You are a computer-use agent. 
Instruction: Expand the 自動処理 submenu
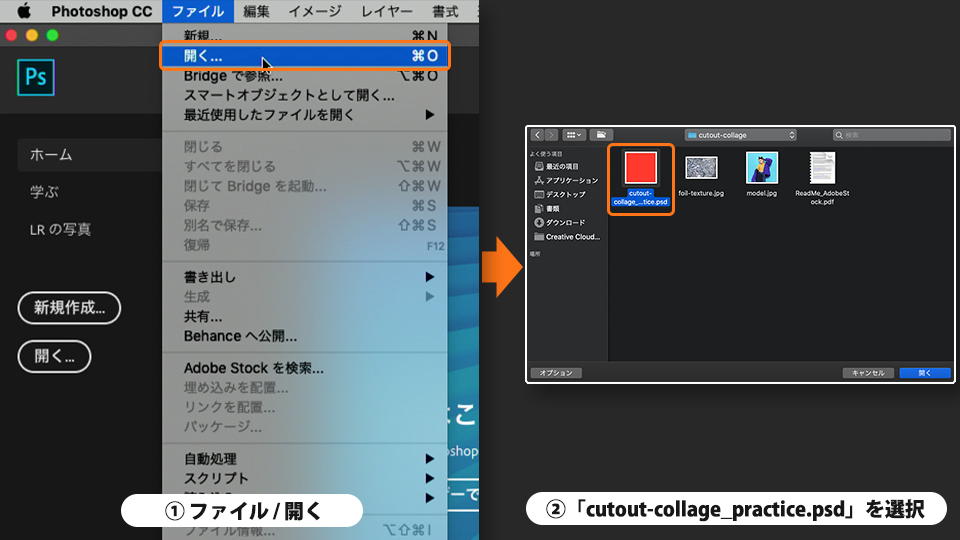(x=305, y=459)
